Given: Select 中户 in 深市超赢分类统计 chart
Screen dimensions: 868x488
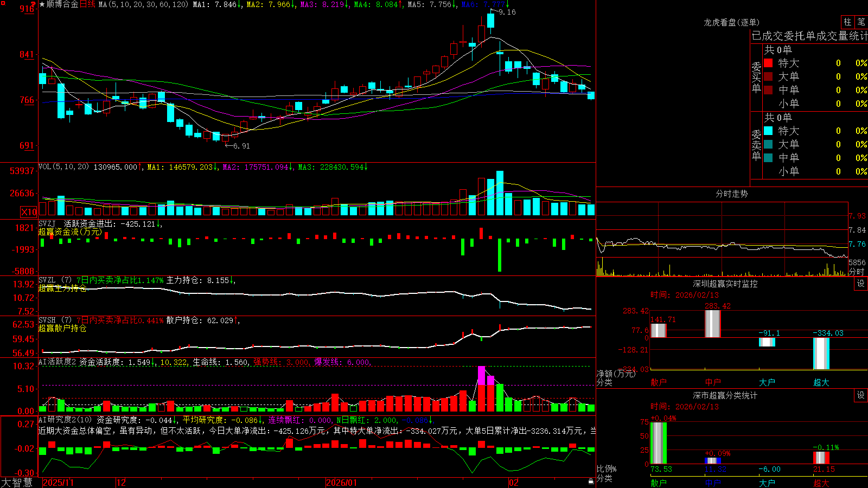Looking at the screenshot, I should [713, 483].
